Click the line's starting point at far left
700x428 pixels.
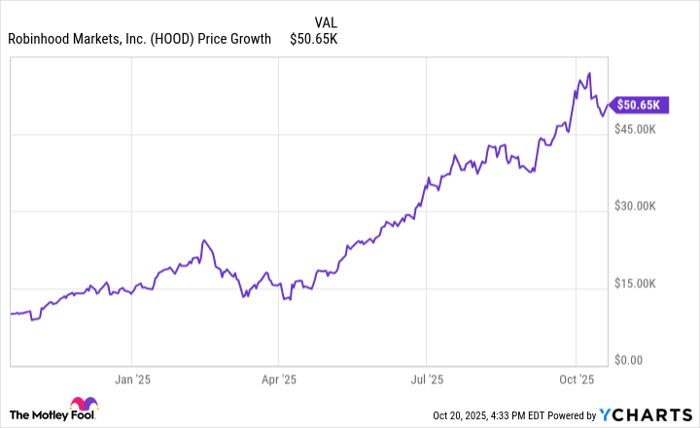(x=10, y=314)
